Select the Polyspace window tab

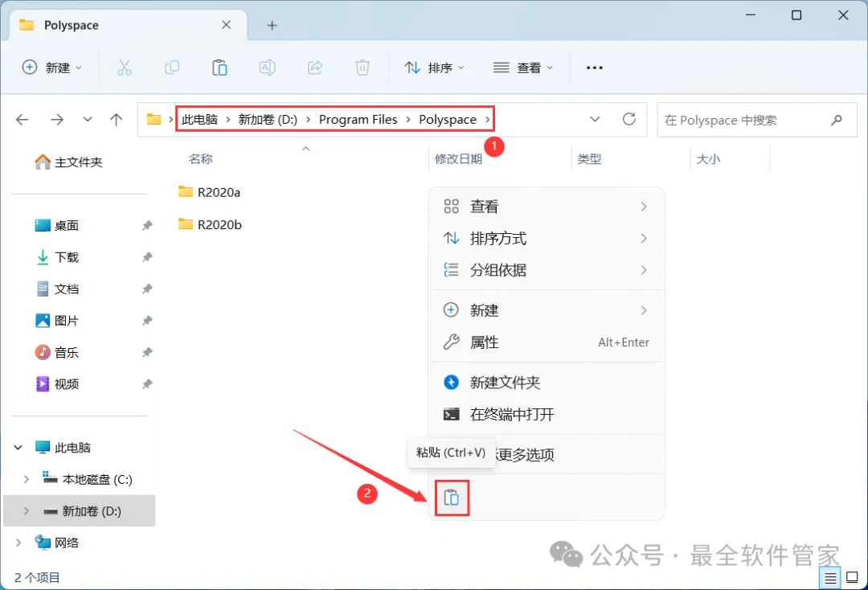coord(127,26)
